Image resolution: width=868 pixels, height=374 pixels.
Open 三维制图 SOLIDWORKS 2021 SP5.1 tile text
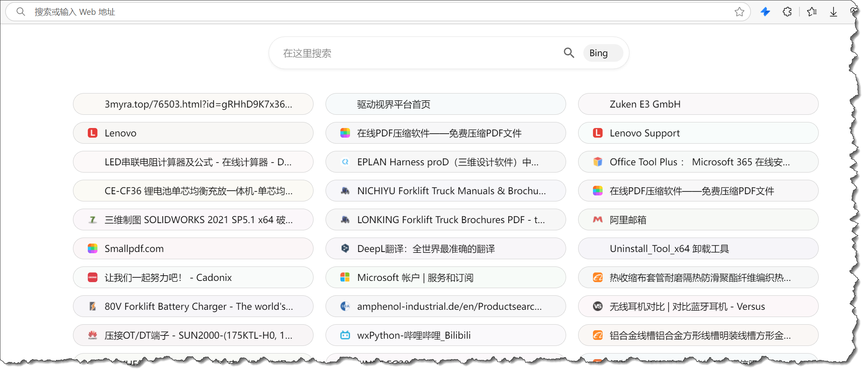click(x=198, y=220)
